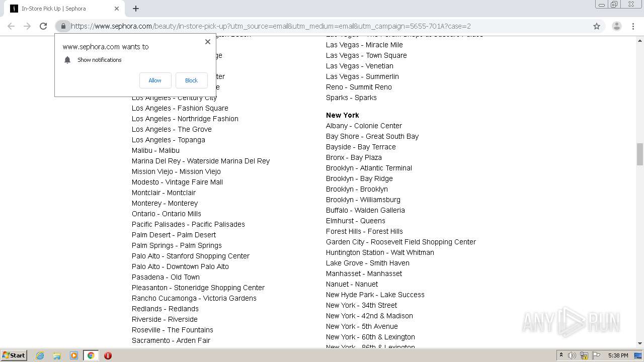Click the forward navigation arrow
The height and width of the screenshot is (362, 644).
[27, 26]
